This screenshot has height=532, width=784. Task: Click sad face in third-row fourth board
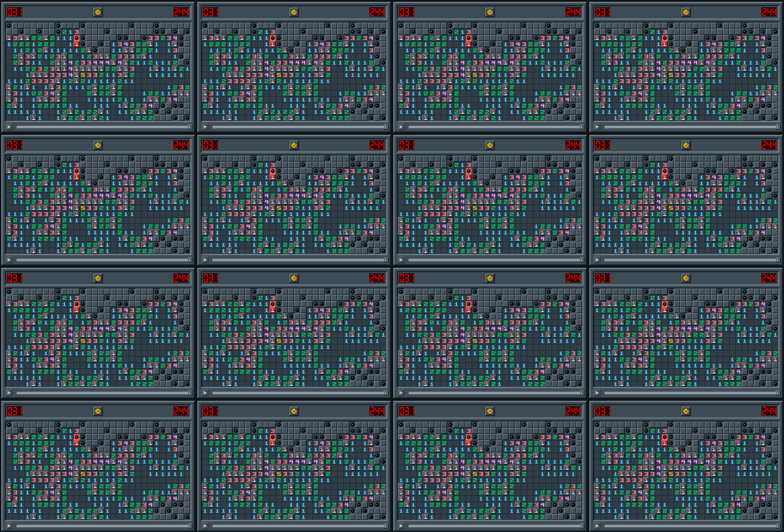686,278
